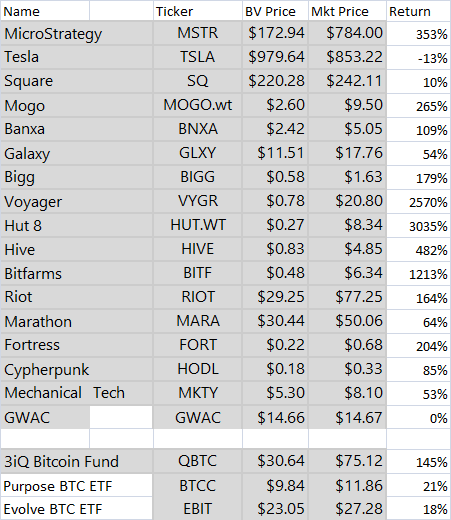Click the Name column header cell
The height and width of the screenshot is (520, 451).
pyautogui.click(x=45, y=11)
